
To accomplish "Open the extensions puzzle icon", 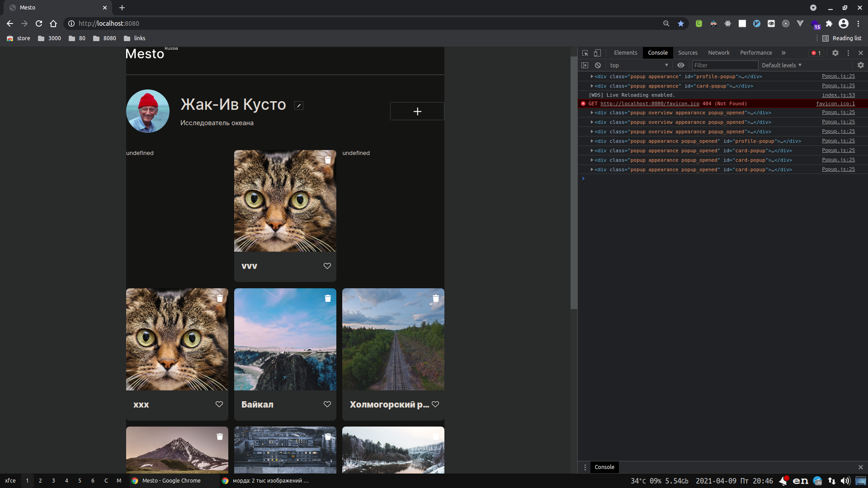I will [x=829, y=23].
